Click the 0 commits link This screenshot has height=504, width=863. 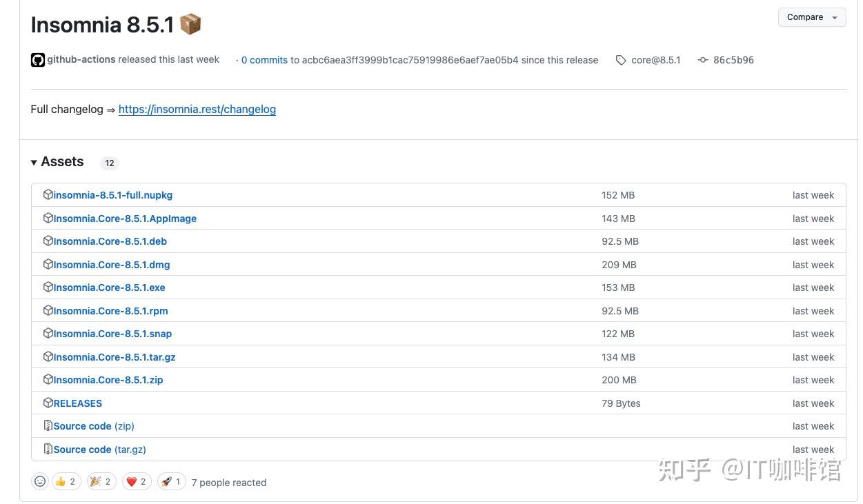(x=264, y=60)
